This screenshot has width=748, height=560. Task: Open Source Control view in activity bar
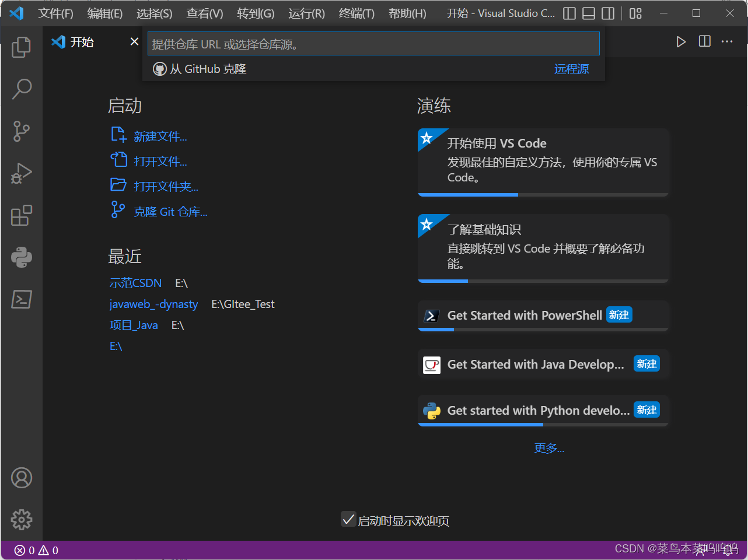[x=22, y=131]
